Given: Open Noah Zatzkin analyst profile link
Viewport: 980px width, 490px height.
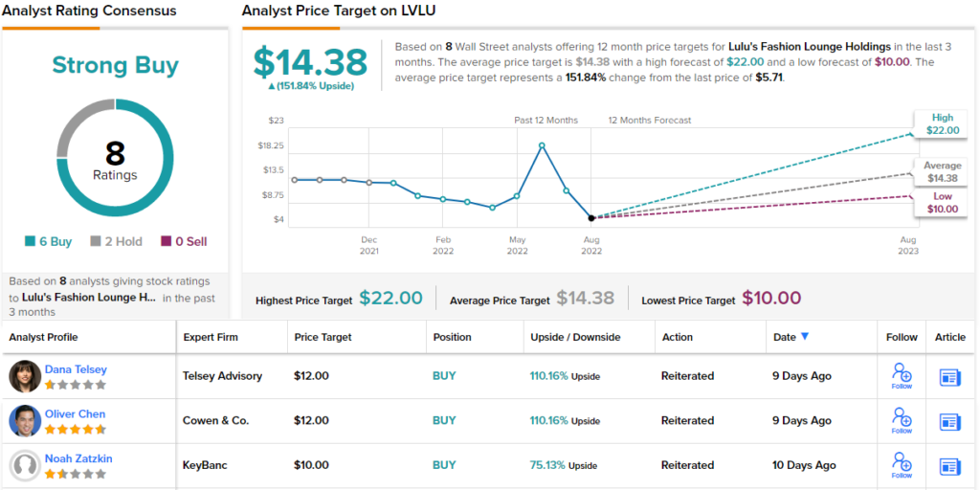Looking at the screenshot, I should click(x=78, y=458).
